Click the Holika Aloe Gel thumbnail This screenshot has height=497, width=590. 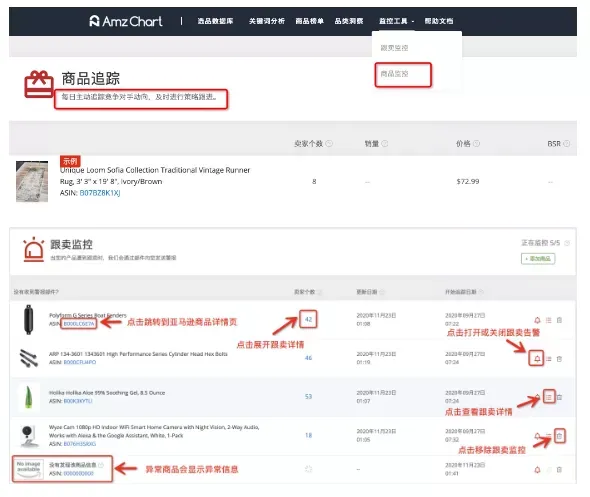click(28, 397)
